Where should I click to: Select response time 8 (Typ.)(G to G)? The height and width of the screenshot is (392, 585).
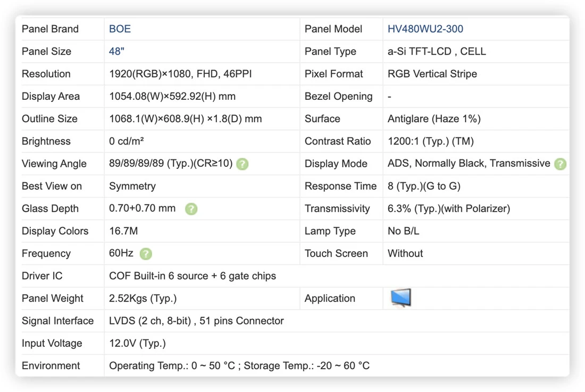[424, 186]
